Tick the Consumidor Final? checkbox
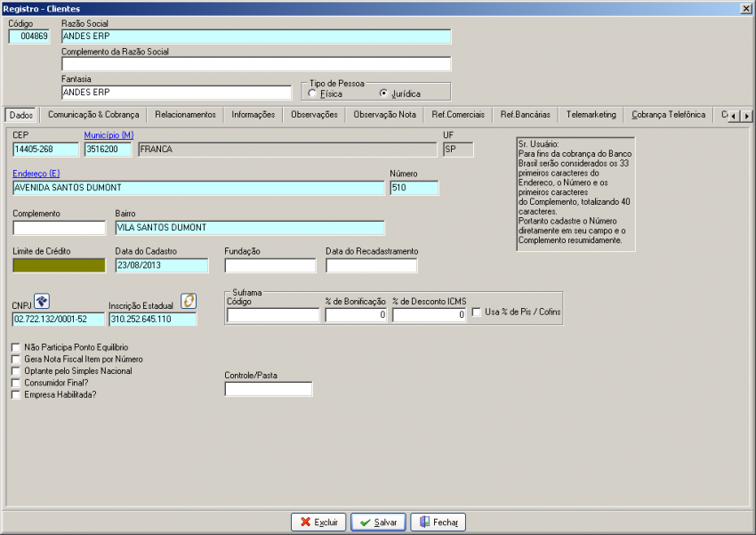 pos(16,383)
